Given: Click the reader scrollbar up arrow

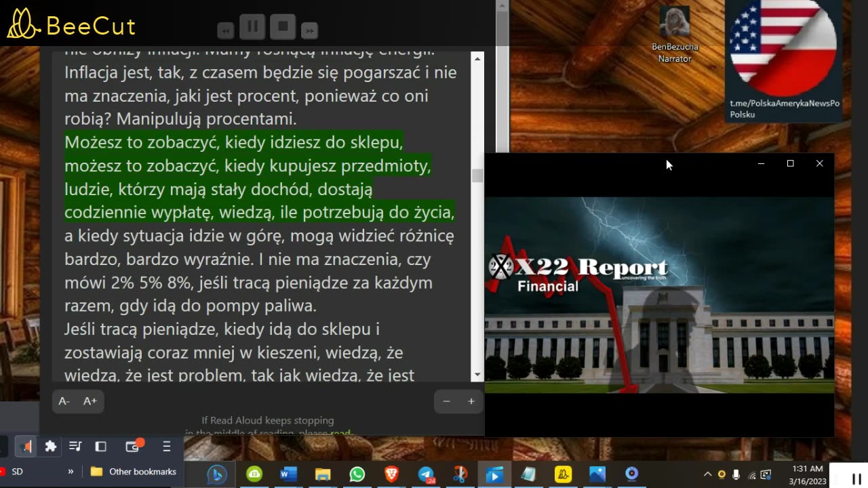Looking at the screenshot, I should point(477,59).
